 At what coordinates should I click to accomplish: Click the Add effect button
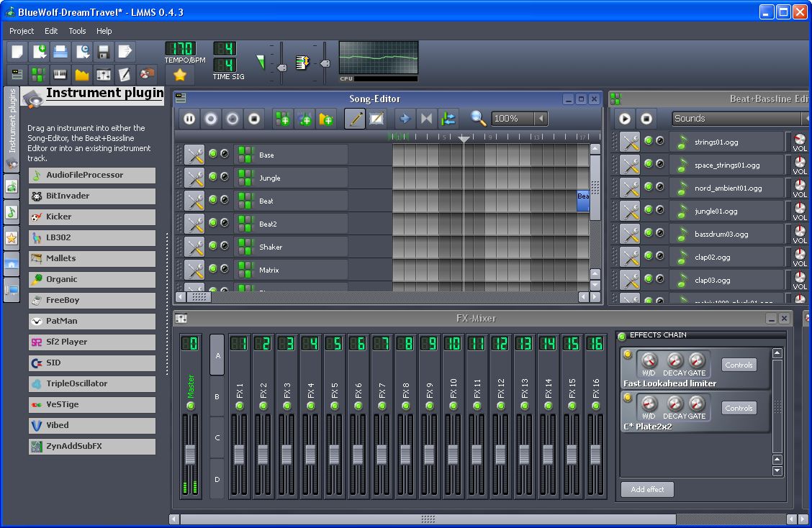tap(647, 489)
